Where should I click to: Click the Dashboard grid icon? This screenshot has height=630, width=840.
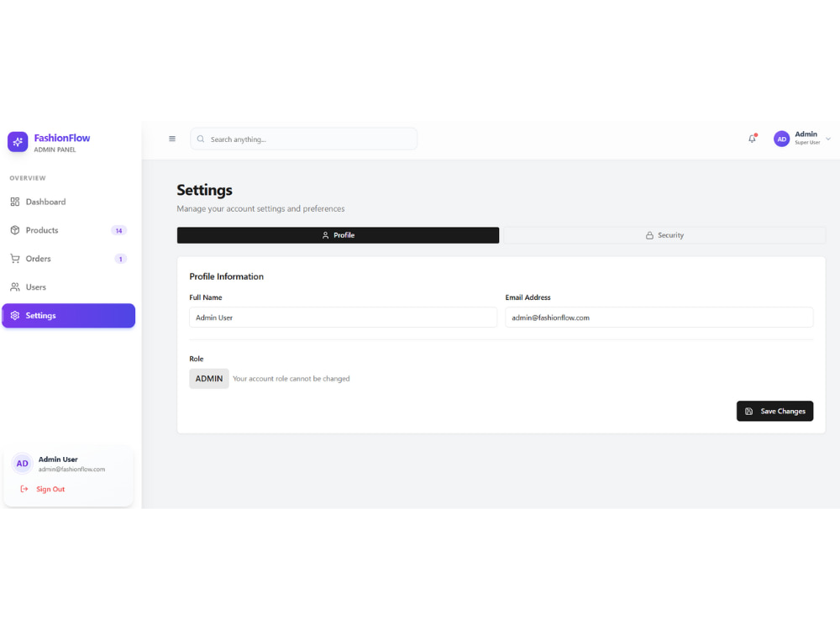[15, 202]
